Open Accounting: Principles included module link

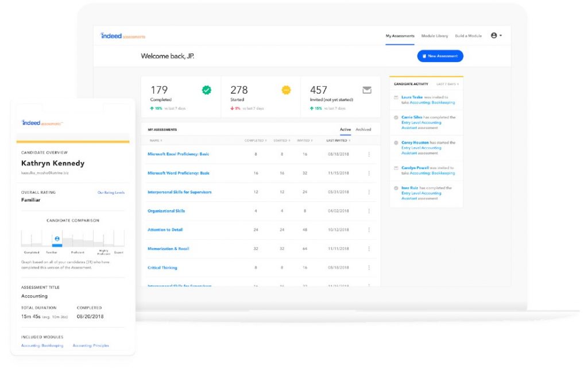[x=91, y=345]
